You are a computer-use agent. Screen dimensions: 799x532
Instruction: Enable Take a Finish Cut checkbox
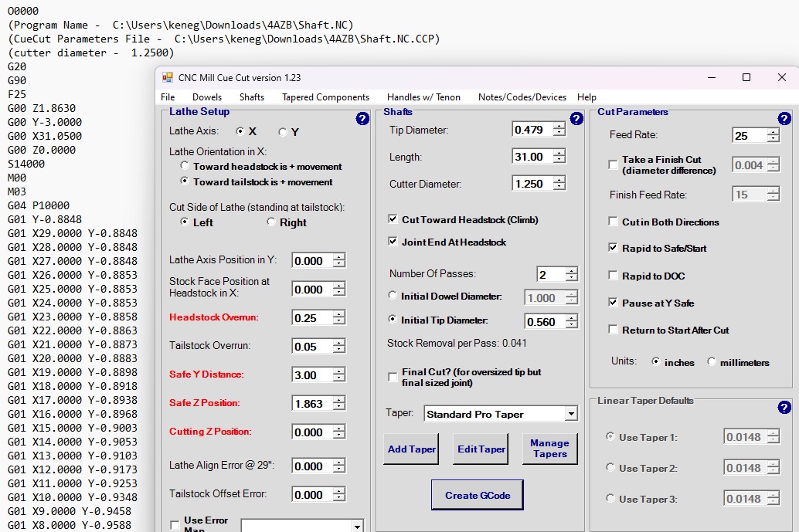(613, 164)
